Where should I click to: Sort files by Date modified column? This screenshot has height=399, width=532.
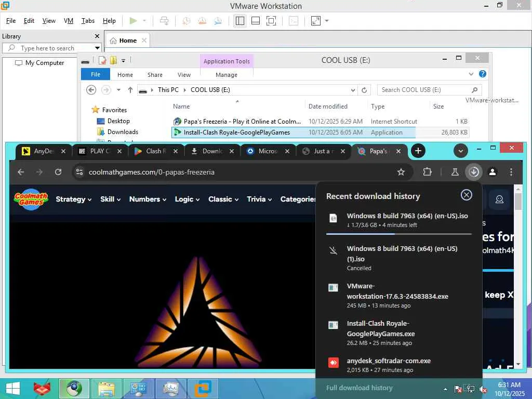point(328,106)
